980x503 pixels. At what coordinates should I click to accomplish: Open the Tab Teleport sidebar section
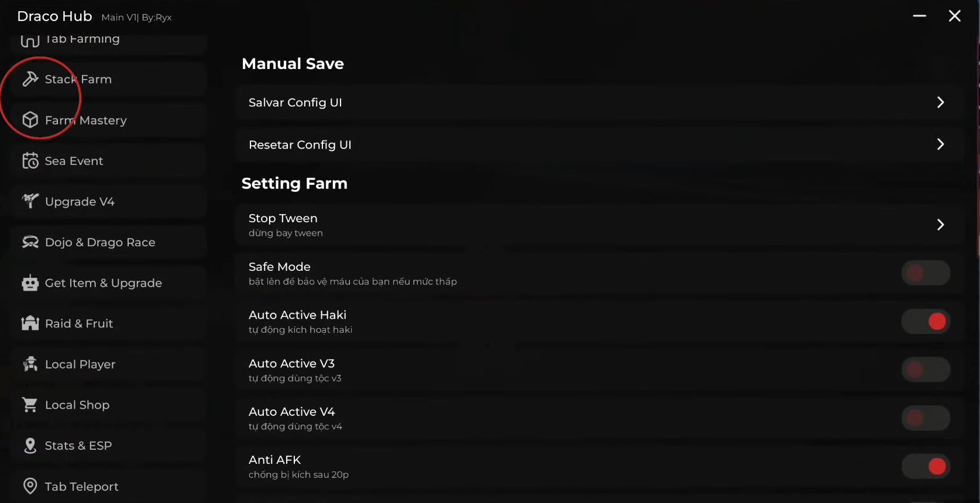coord(81,487)
